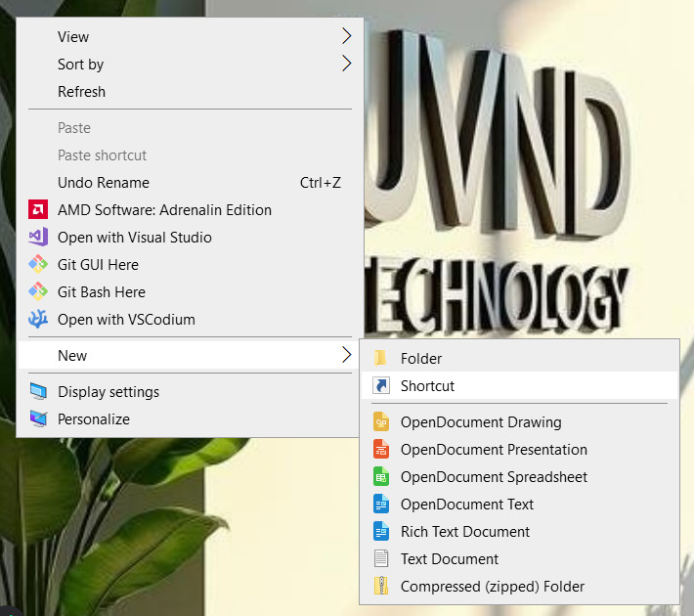Choose Paste in the context menu
Viewport: 694px width, 616px height.
(x=190, y=127)
